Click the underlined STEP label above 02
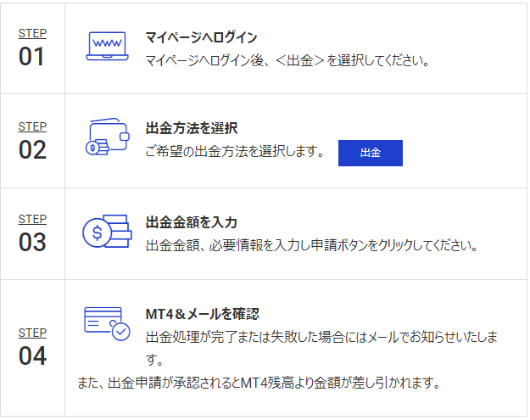 [32, 126]
